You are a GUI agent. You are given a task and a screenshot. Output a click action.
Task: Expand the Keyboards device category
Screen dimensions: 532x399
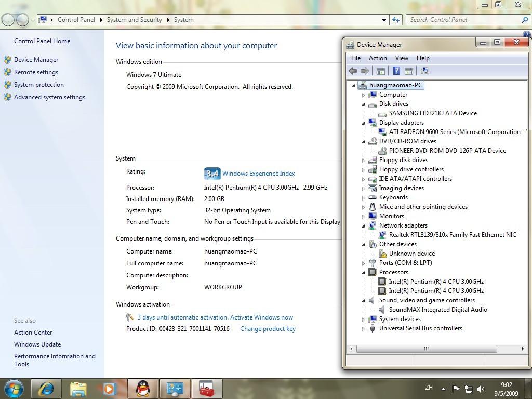363,197
